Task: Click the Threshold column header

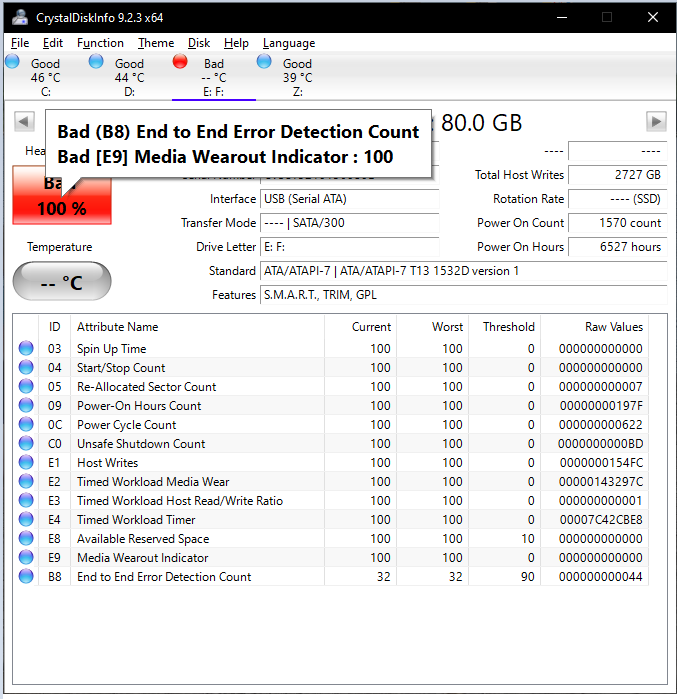Action: 505,327
